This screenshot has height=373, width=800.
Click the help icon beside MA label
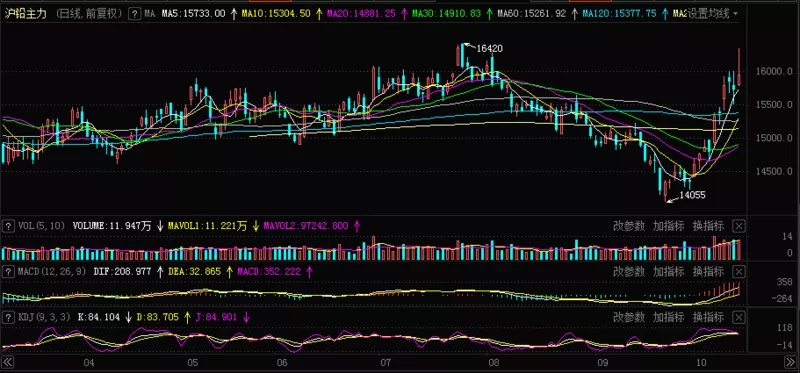click(134, 14)
